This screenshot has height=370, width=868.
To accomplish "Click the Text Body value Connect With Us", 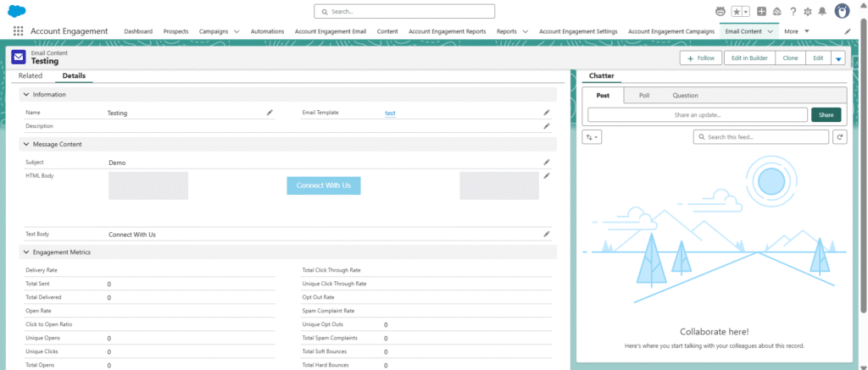I will [132, 235].
